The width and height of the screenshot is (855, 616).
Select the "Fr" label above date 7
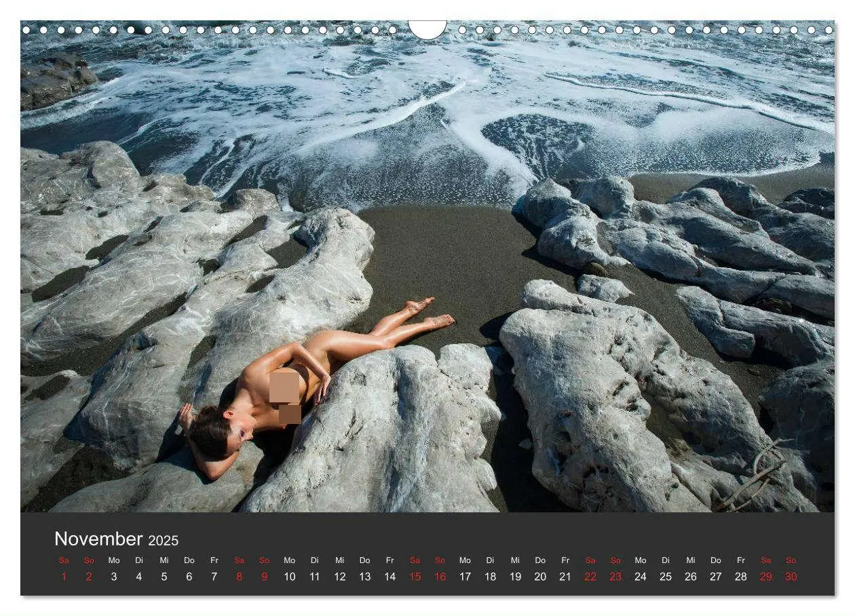tap(214, 560)
